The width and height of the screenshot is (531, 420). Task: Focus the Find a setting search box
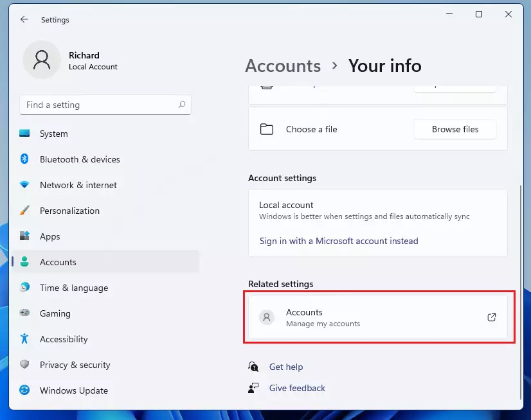pos(105,105)
